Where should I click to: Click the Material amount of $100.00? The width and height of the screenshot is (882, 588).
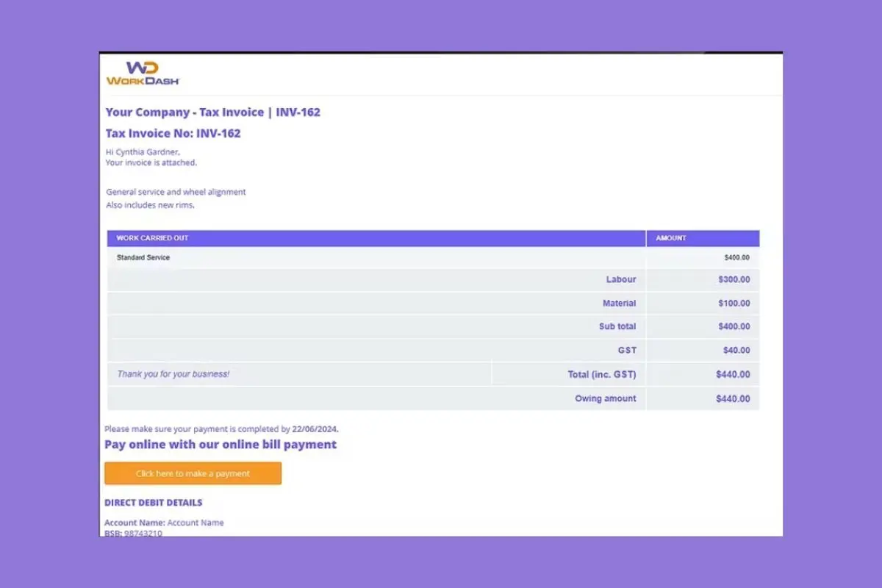[734, 303]
